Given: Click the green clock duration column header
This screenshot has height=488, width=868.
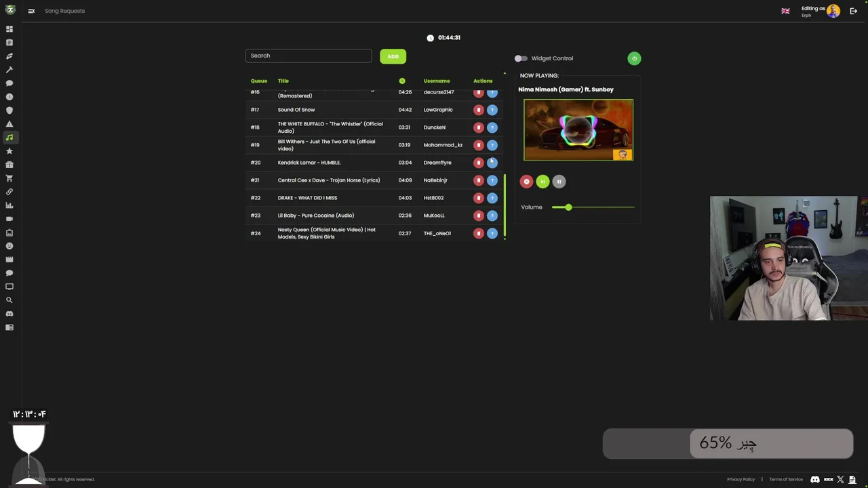Looking at the screenshot, I should point(402,81).
